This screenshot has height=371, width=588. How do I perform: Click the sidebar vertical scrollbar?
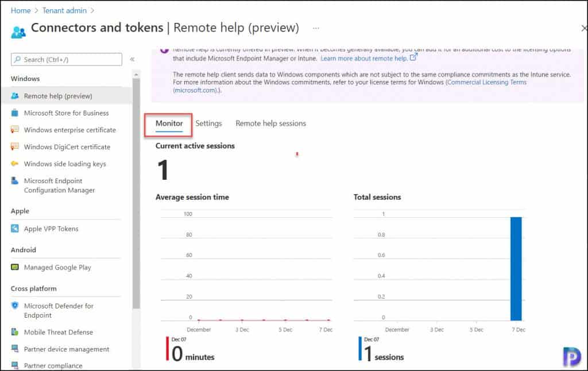[x=136, y=193]
